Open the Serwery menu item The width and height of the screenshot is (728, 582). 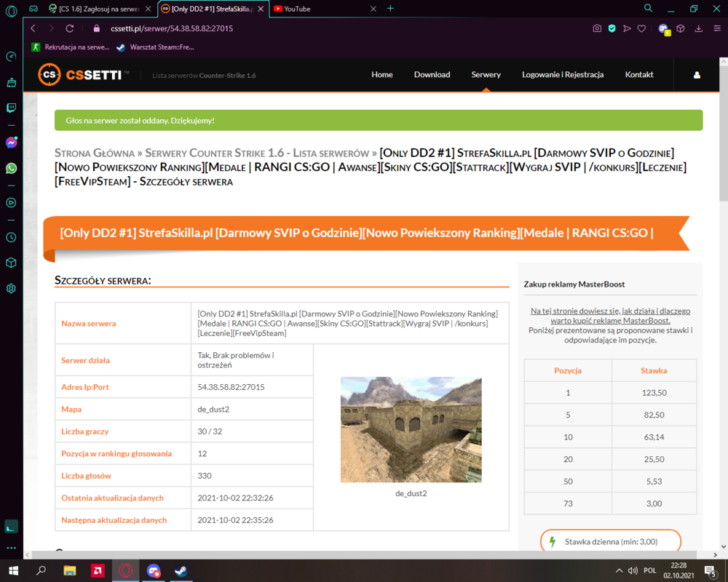coord(486,75)
